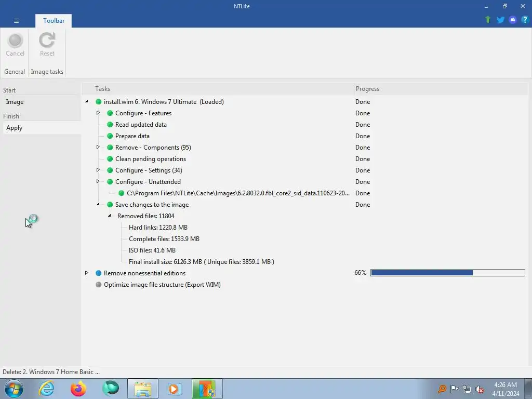Click the status dot beside the Cache\Images path
The width and height of the screenshot is (532, 399).
122,193
